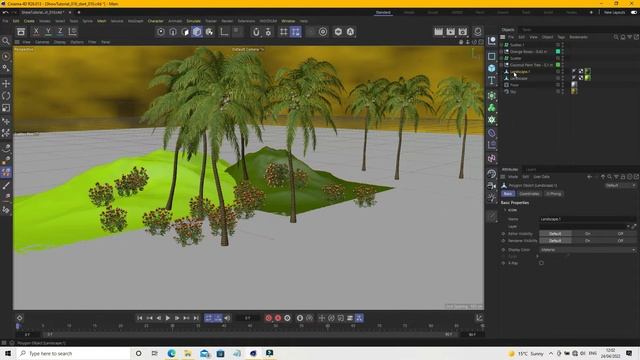This screenshot has height=360, width=640.
Task: Click the Floor grey material tag
Action: (x=574, y=85)
